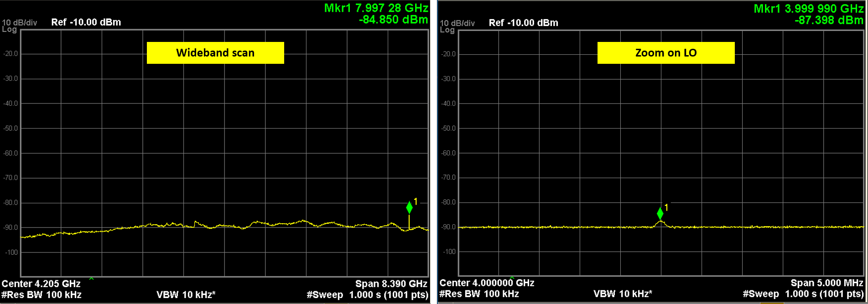Click the -87.398 dBm marker amplitude value
This screenshot has height=304, width=868.
(x=829, y=20)
